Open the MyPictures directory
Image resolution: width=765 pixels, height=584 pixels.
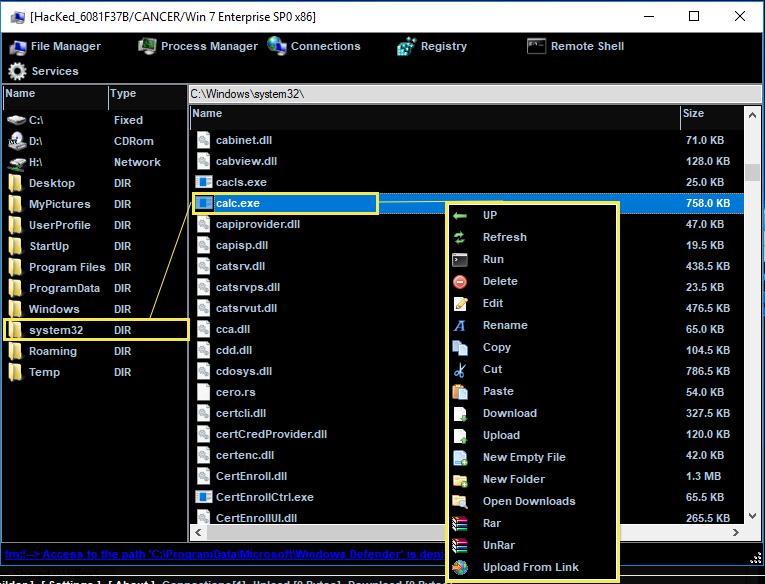tap(96, 204)
